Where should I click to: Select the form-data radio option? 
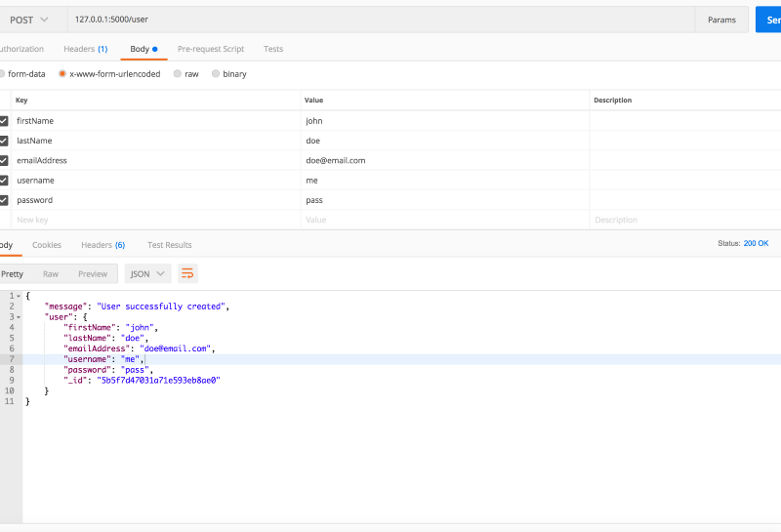point(2,74)
